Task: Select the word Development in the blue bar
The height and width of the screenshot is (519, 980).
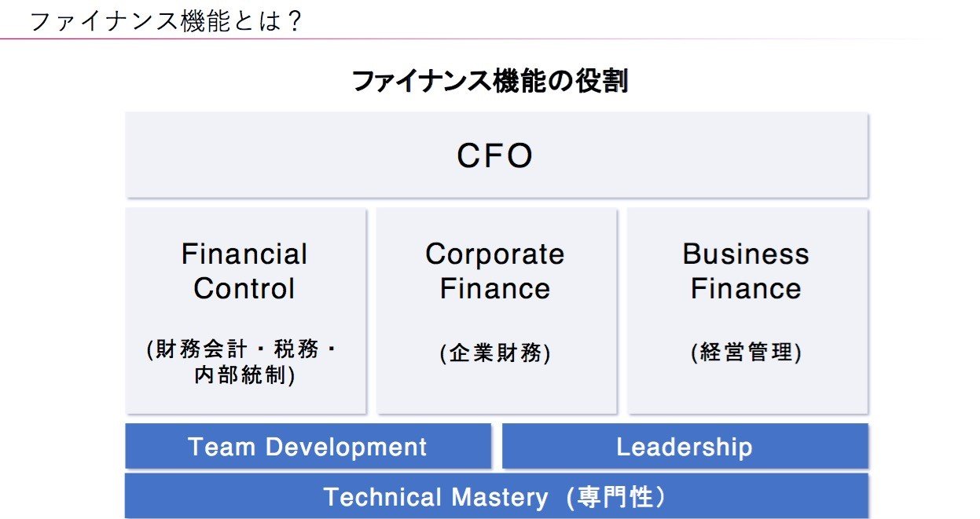Action: tap(347, 448)
